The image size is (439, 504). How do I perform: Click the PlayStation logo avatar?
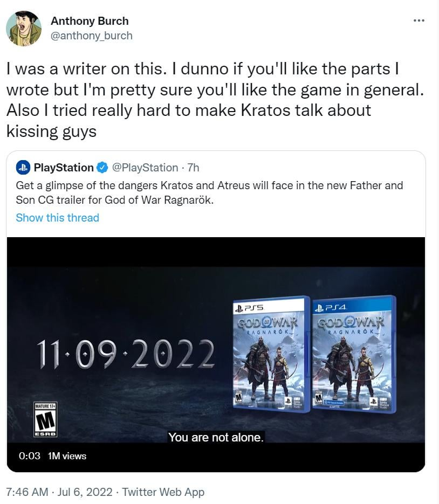click(23, 168)
